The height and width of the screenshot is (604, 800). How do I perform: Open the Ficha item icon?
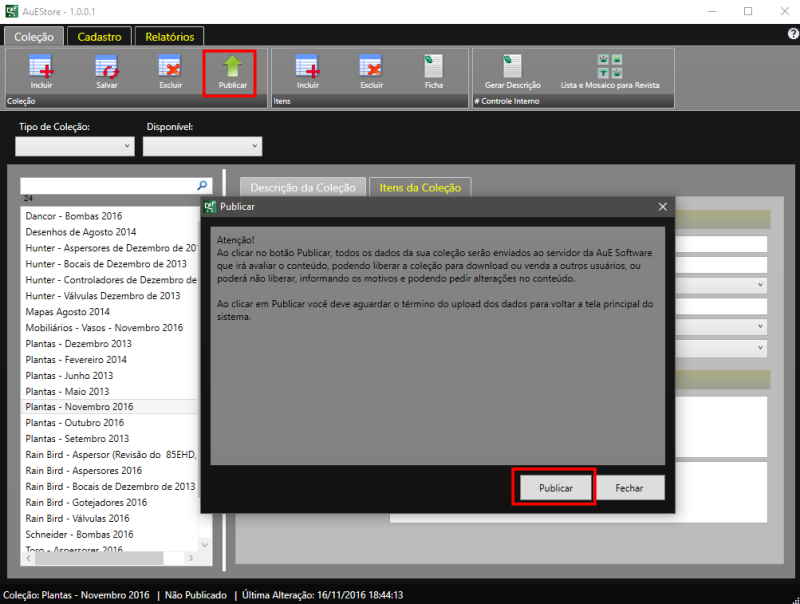tap(433, 68)
